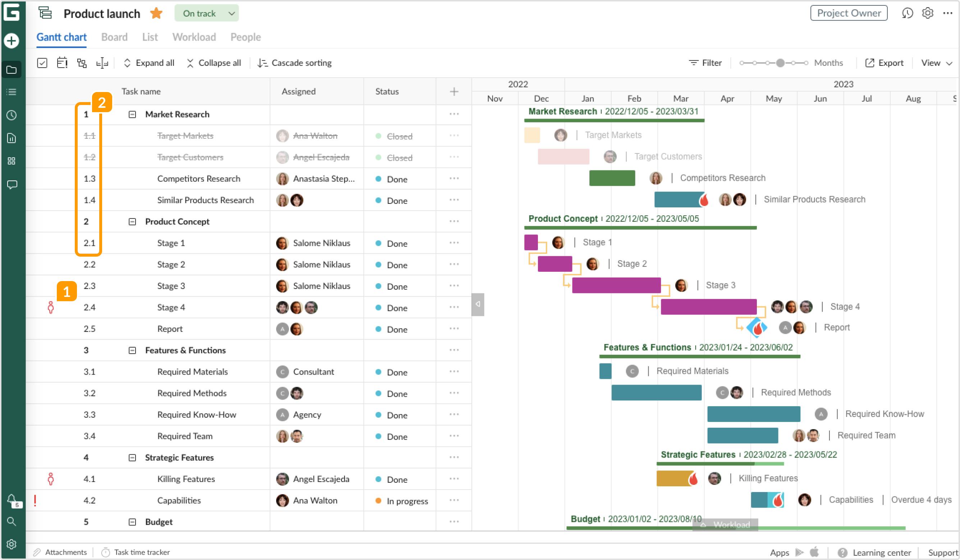Click the Export button
The width and height of the screenshot is (960, 560).
click(x=884, y=63)
